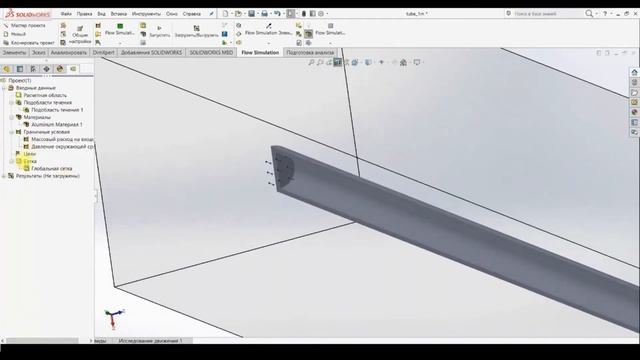Expand the dropdown under Flow Simulation features
640x360 pixels.
pos(120,43)
